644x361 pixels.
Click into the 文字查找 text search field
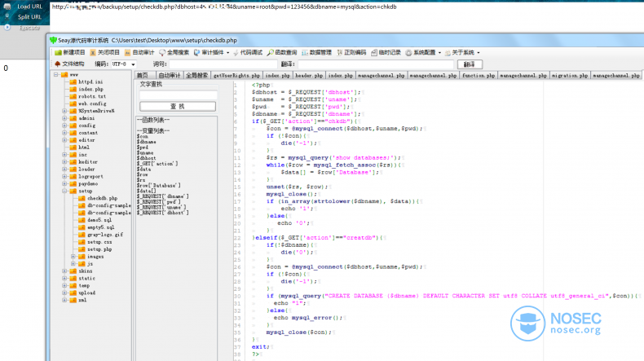[178, 95]
